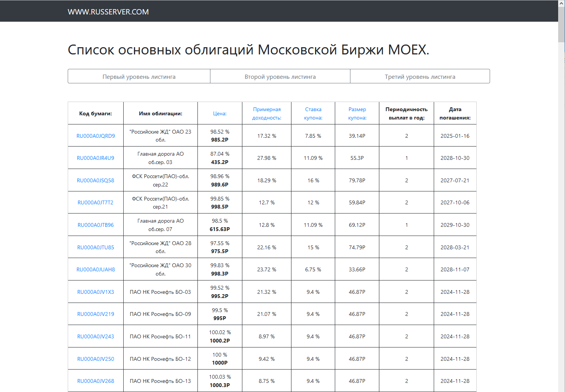Select bond name ПАО НК Роснефть БО-11
This screenshot has height=392, width=565.
[x=161, y=336]
